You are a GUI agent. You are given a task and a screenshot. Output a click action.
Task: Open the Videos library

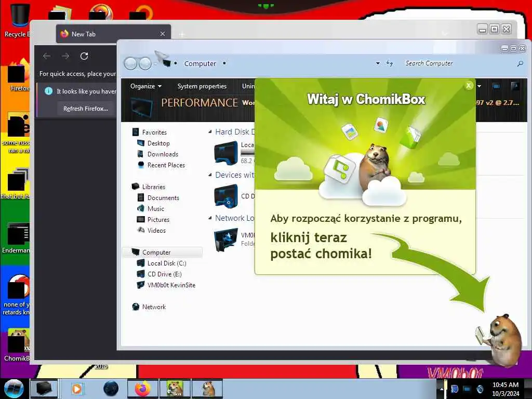pyautogui.click(x=156, y=230)
